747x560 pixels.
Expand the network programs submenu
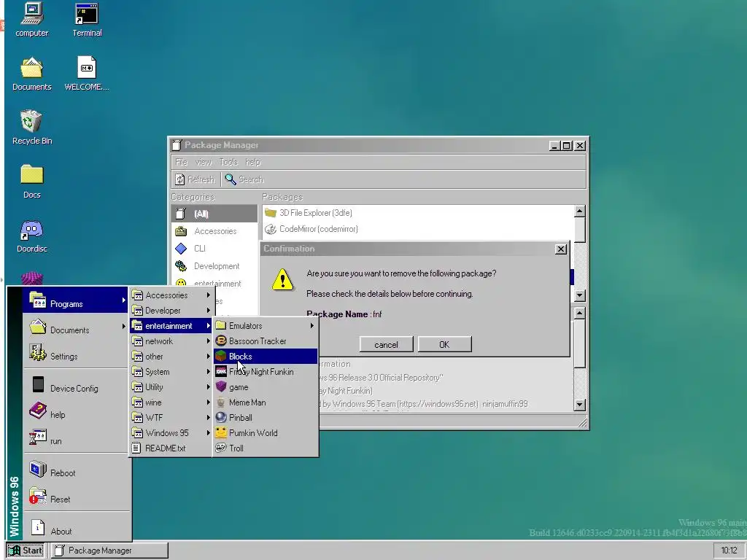[x=171, y=341]
